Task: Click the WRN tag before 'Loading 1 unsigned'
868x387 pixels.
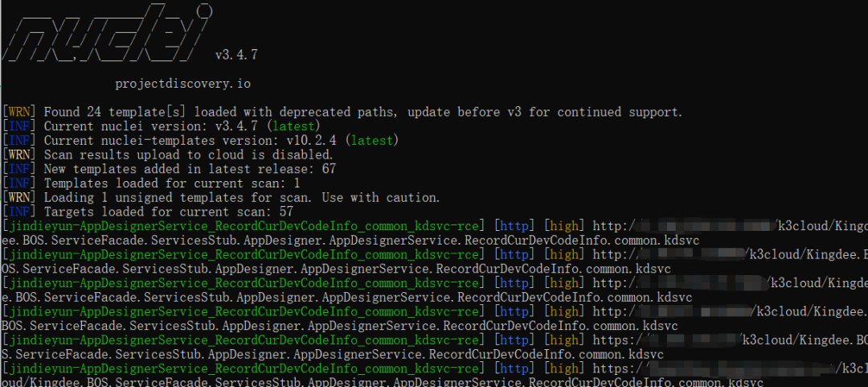Action: [x=19, y=197]
